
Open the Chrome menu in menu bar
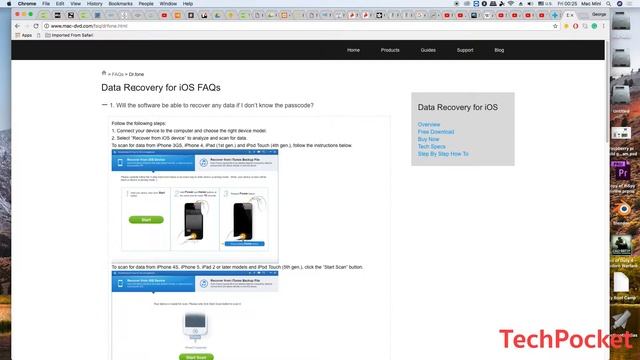[27, 4]
